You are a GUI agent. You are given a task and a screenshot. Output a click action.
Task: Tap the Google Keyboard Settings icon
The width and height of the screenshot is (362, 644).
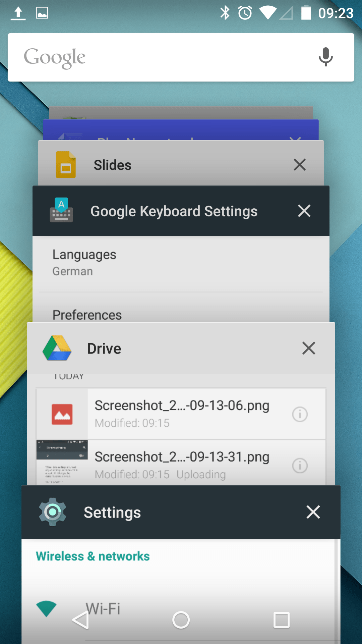(61, 211)
